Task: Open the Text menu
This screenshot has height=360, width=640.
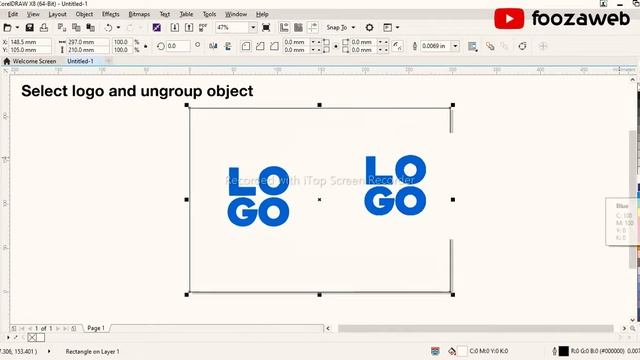Action: click(165, 14)
